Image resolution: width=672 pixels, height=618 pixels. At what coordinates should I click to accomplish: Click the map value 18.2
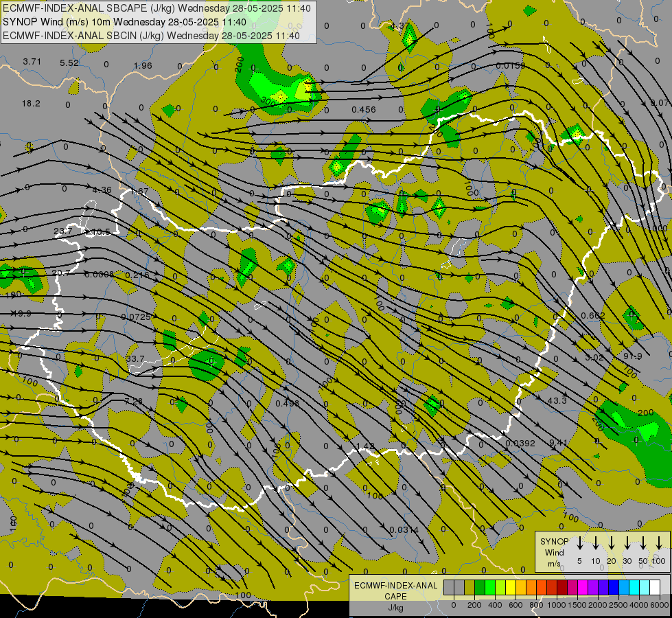coord(31,104)
